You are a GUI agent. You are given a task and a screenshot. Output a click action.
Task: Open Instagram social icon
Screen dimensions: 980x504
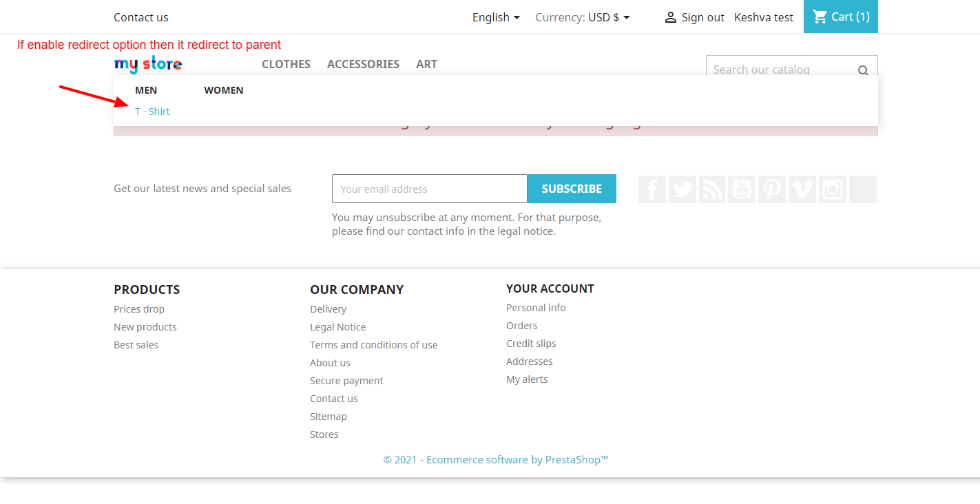[833, 189]
